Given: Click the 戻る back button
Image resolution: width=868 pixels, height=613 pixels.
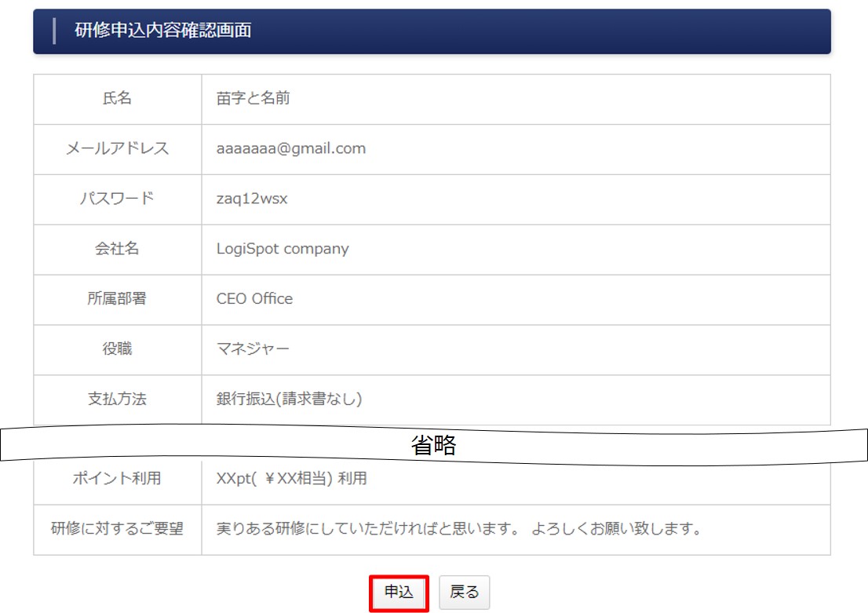Looking at the screenshot, I should point(464,593).
